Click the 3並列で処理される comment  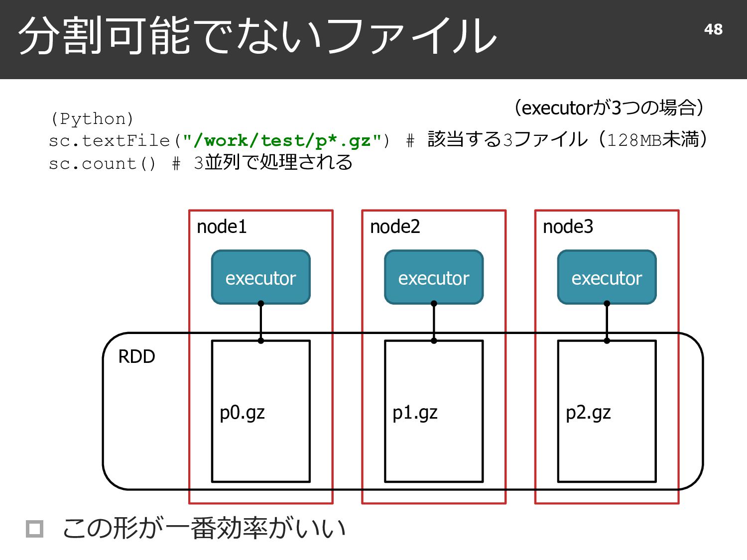(x=273, y=162)
